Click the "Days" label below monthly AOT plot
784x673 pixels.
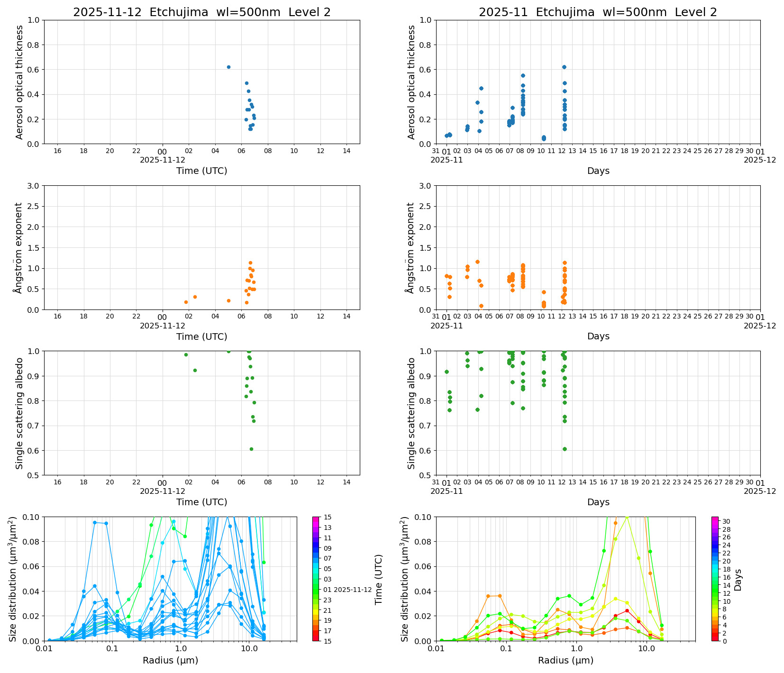click(598, 171)
